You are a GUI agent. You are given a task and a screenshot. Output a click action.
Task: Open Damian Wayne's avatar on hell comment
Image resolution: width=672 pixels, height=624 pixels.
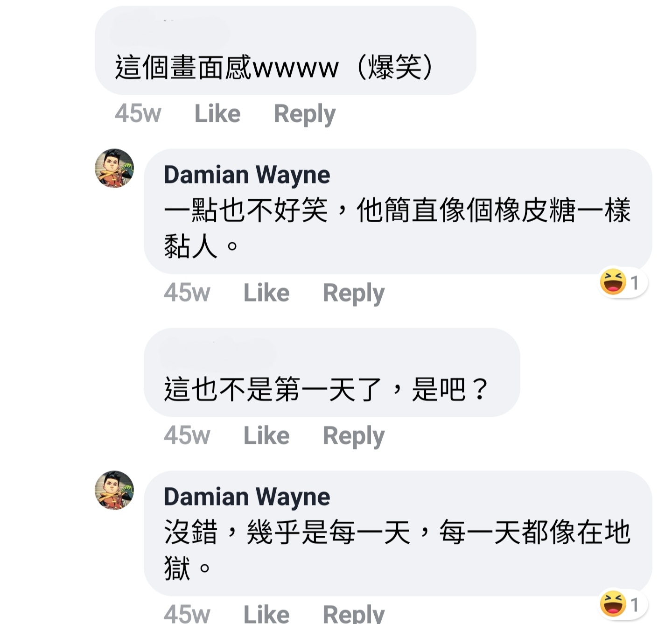(x=114, y=490)
